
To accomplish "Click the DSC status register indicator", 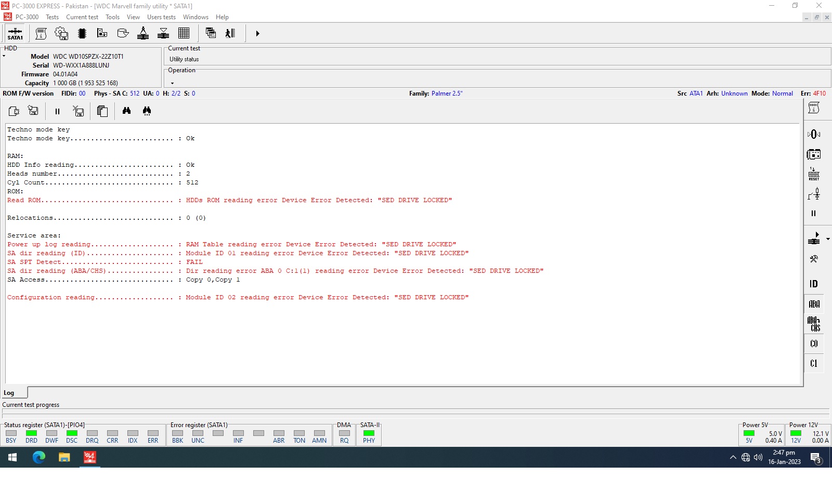I will (72, 433).
